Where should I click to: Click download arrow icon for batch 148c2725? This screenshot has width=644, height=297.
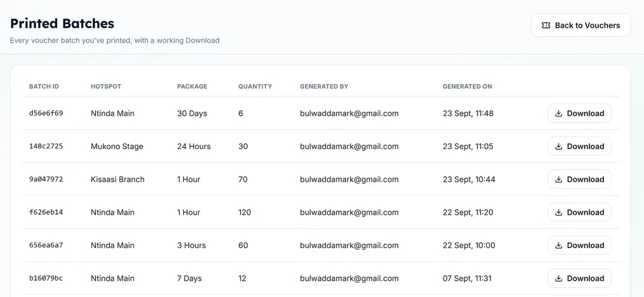pos(559,147)
